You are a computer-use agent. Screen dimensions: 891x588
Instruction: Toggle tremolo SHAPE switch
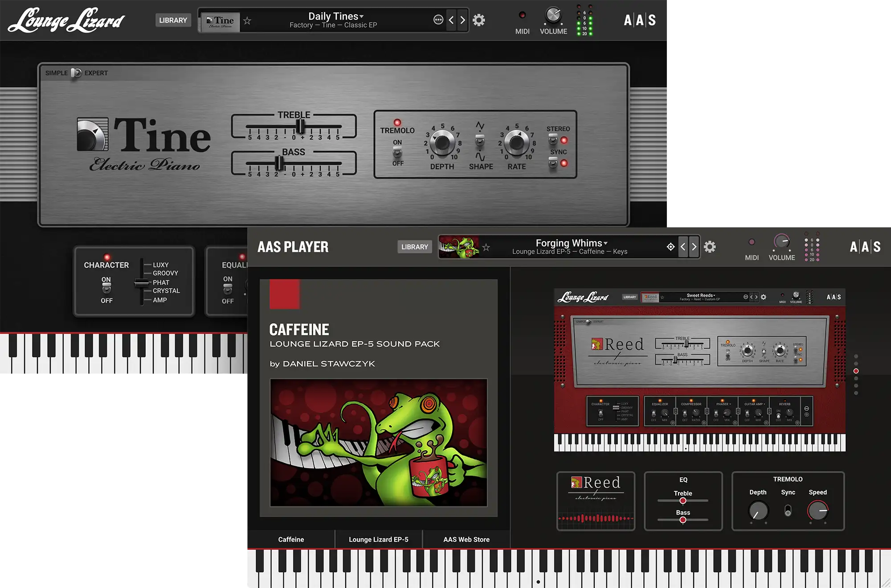coord(480,141)
